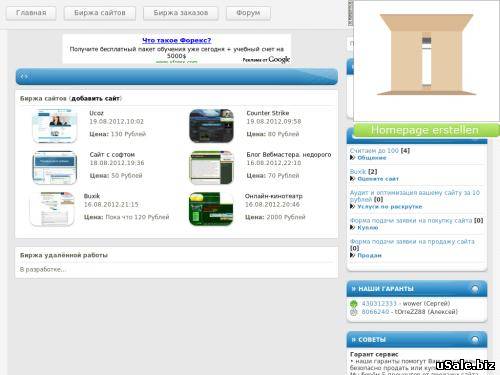Open the Онлайн-кинотеатр site thumbnail
Screen dimensions: 500x375
pos(211,209)
